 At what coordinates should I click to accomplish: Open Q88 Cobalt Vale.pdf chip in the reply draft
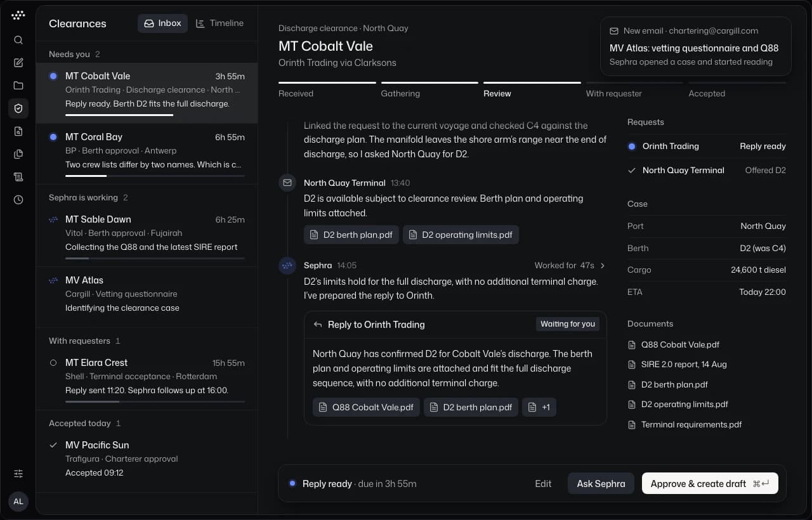click(x=365, y=407)
